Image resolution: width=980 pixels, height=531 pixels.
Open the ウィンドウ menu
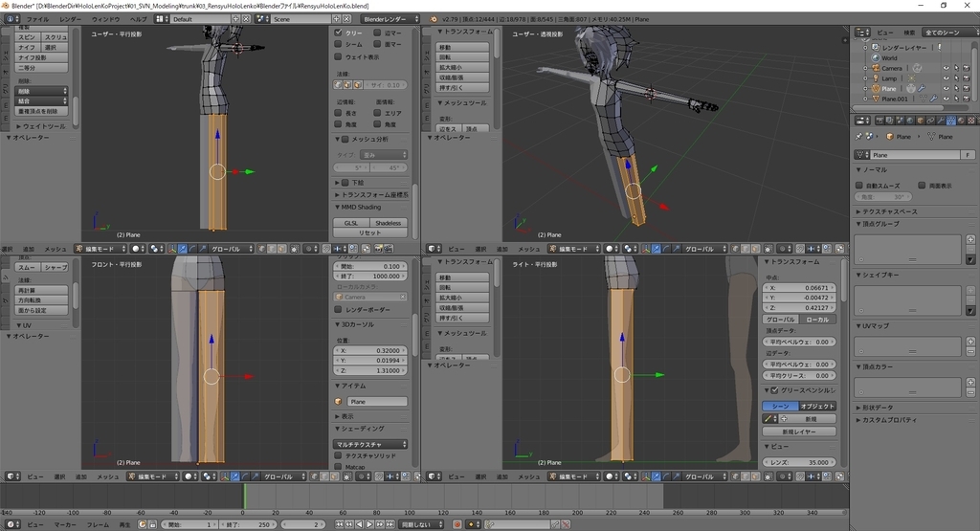[105, 19]
